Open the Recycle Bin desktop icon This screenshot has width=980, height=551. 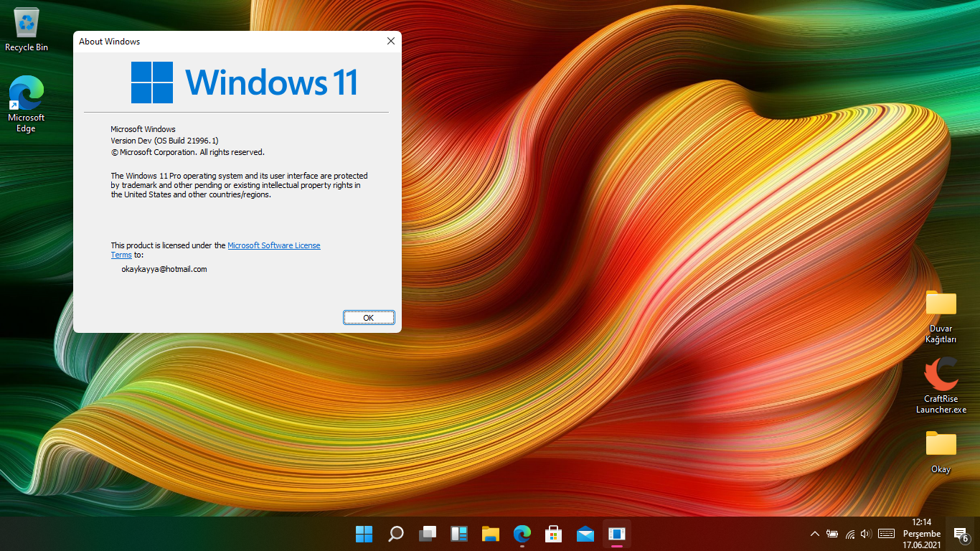[27, 30]
